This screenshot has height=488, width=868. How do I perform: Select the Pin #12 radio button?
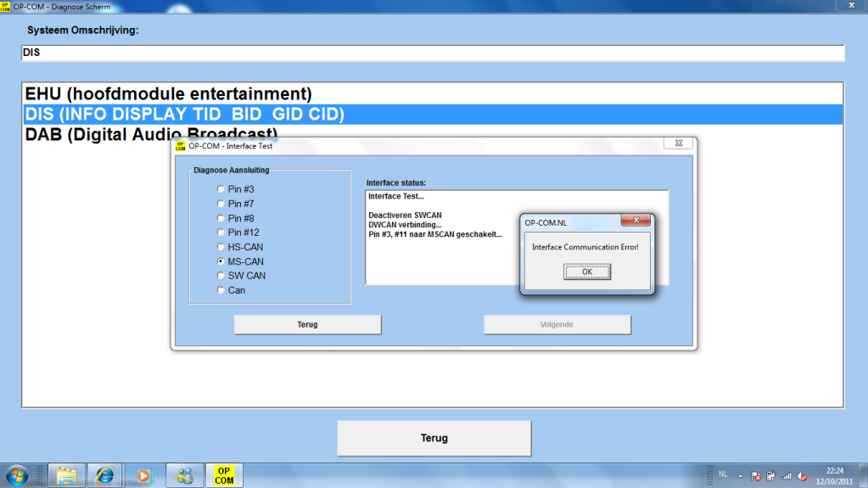(221, 233)
